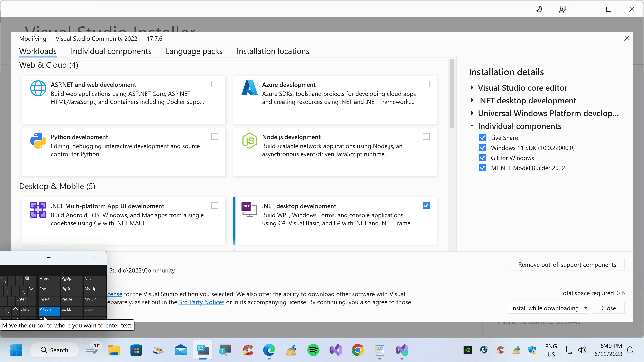
Task: Switch to the Language packs tab
Action: (194, 51)
